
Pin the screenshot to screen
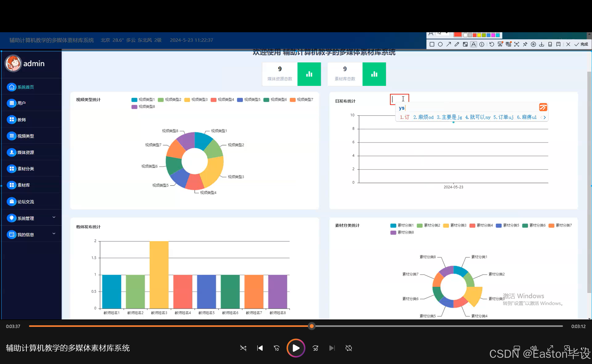pyautogui.click(x=525, y=44)
